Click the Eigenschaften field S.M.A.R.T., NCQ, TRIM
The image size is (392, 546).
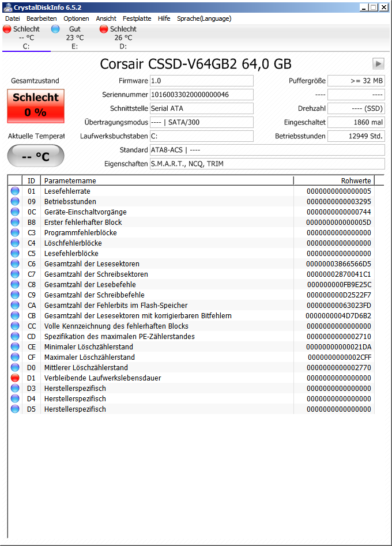pyautogui.click(x=267, y=164)
